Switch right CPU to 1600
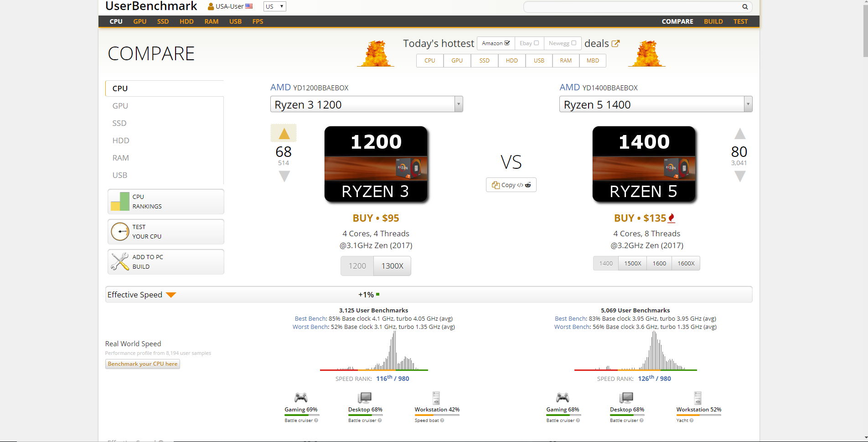Screen dimensions: 868x442 659,263
